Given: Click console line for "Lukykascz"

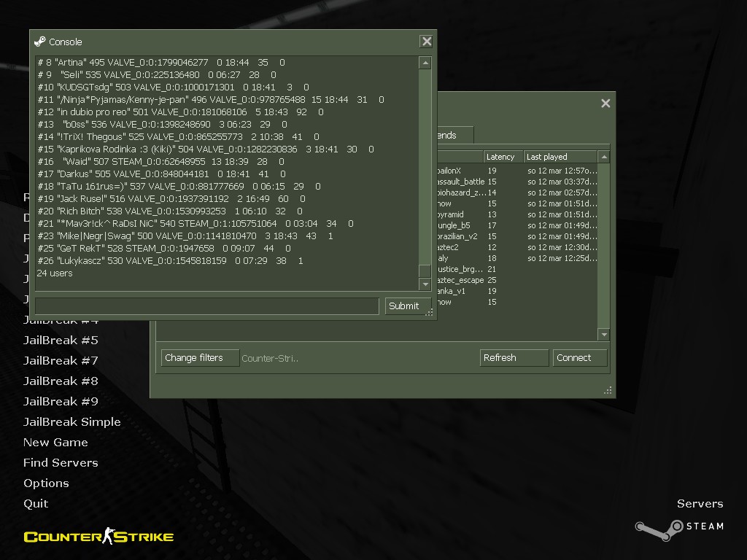Looking at the screenshot, I should point(170,260).
